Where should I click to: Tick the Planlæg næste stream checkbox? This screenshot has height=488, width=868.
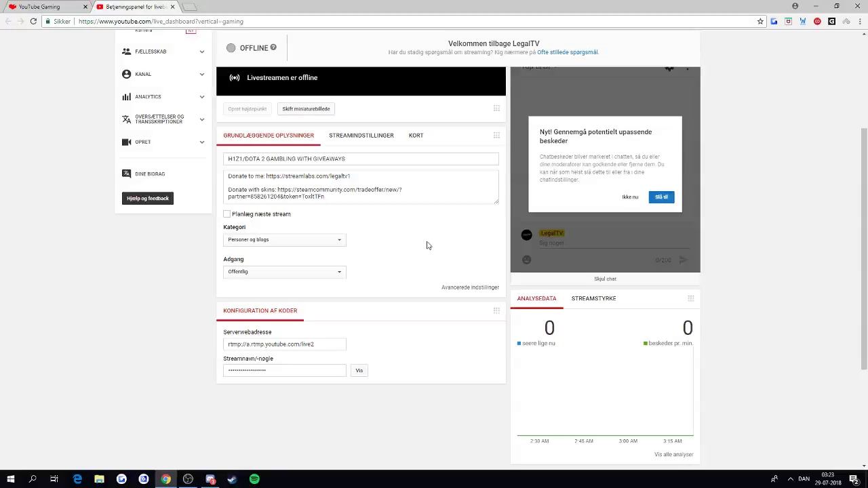pyautogui.click(x=227, y=214)
